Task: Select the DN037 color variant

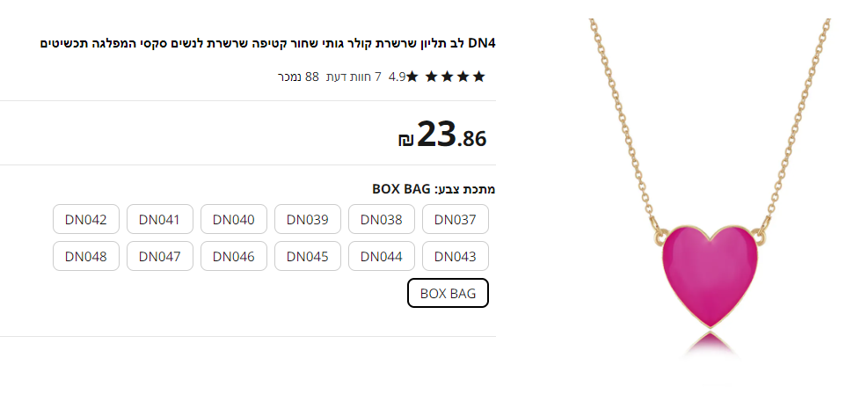Action: coord(455,219)
